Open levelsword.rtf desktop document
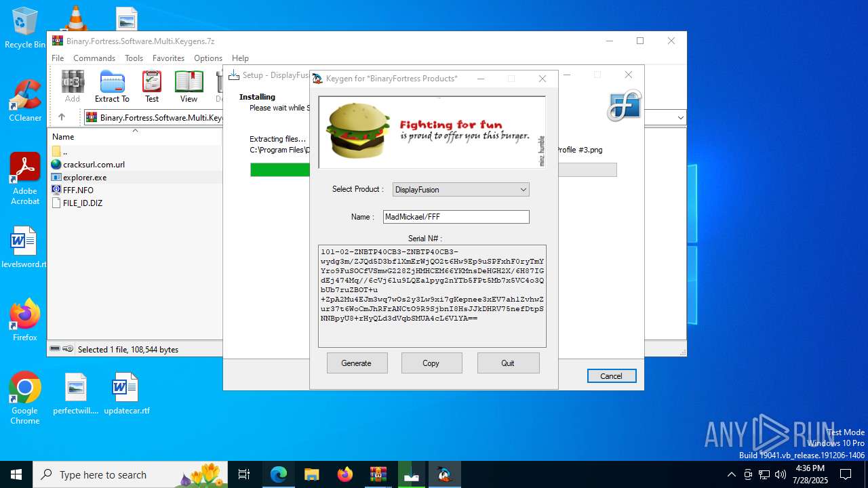 [x=24, y=247]
